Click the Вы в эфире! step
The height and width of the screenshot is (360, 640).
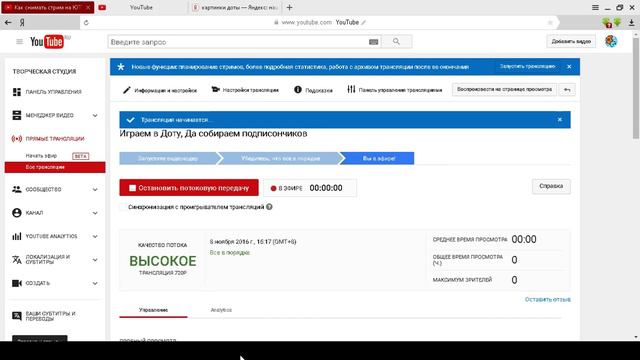click(x=378, y=158)
